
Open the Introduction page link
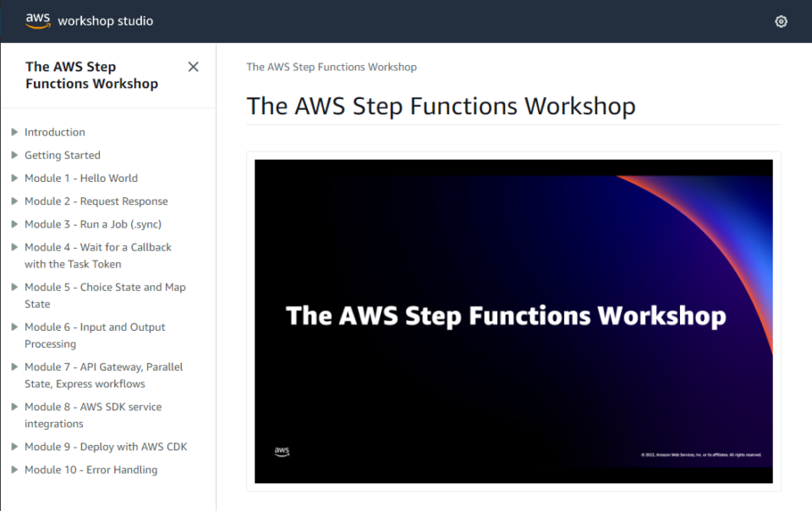(x=55, y=132)
